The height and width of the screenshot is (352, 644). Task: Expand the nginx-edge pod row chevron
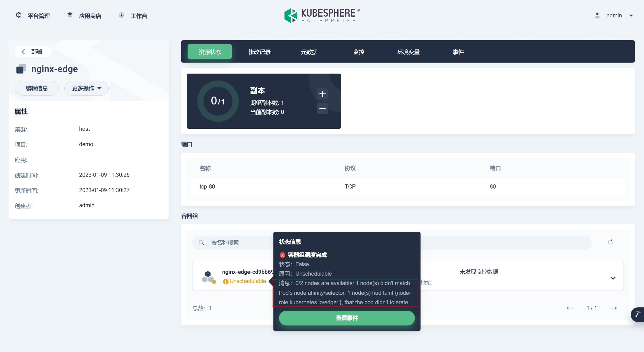pyautogui.click(x=613, y=278)
